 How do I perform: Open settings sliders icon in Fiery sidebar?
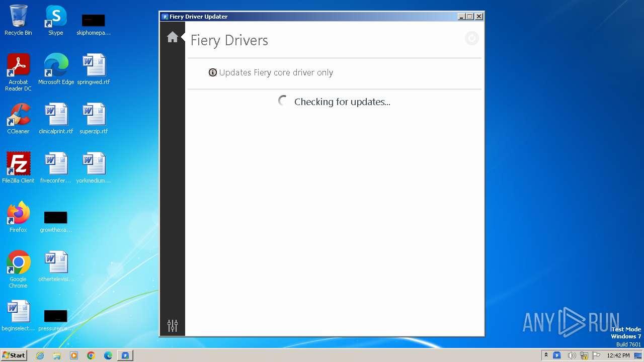173,326
